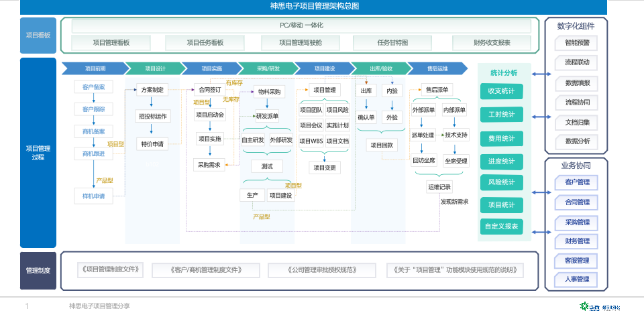This screenshot has width=644, height=315.
Task: Click the 项目WBS box
Action: click(311, 141)
